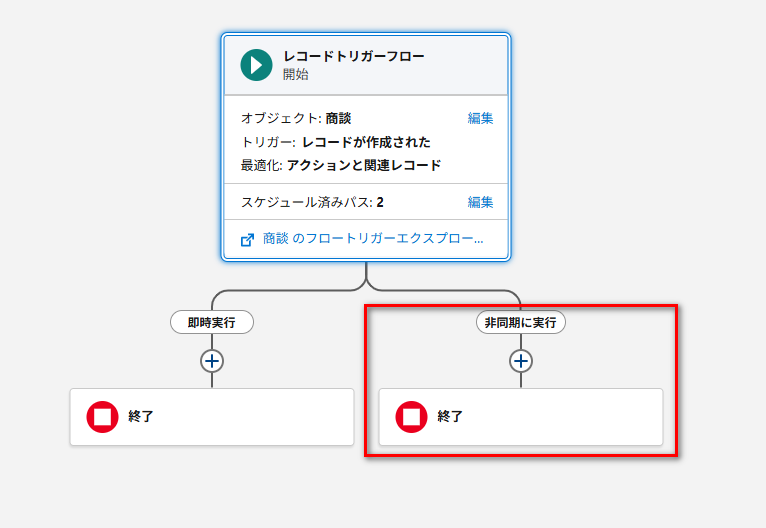Viewport: 766px width, 528px height.
Task: Click the external link icon beside 商談 explorer
Action: point(248,240)
